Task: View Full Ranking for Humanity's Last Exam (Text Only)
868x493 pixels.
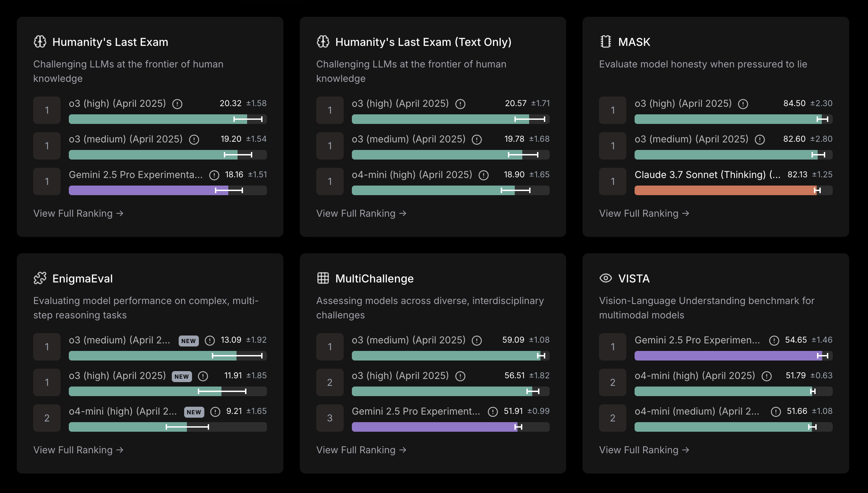Action: click(x=361, y=213)
